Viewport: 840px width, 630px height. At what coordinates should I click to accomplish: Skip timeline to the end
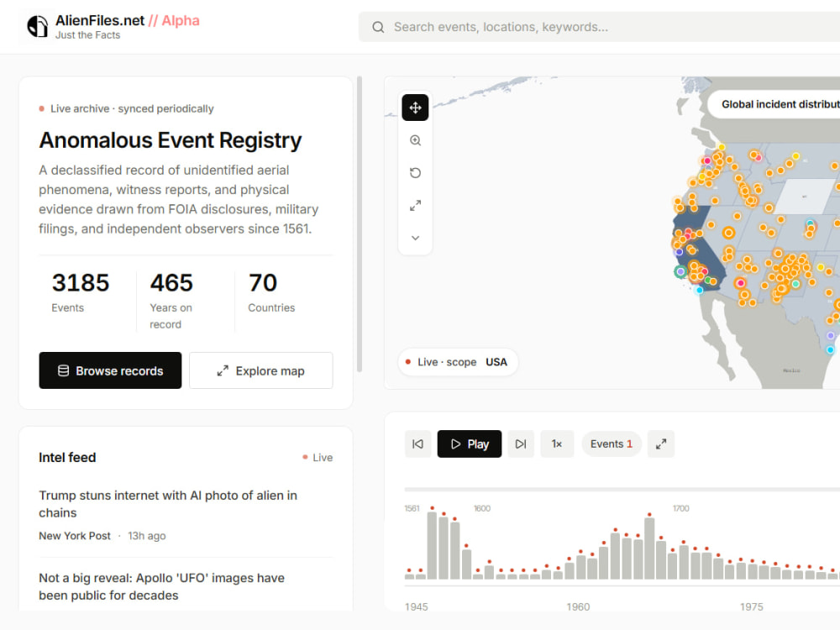(x=521, y=444)
